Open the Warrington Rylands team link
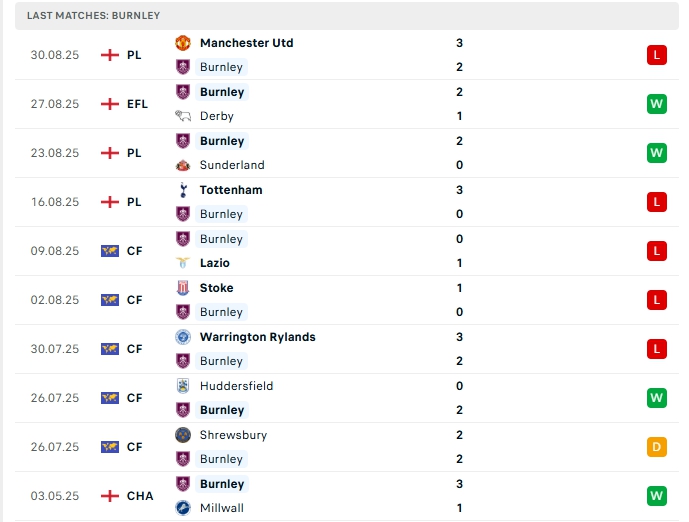The width and height of the screenshot is (689, 522). click(x=257, y=337)
